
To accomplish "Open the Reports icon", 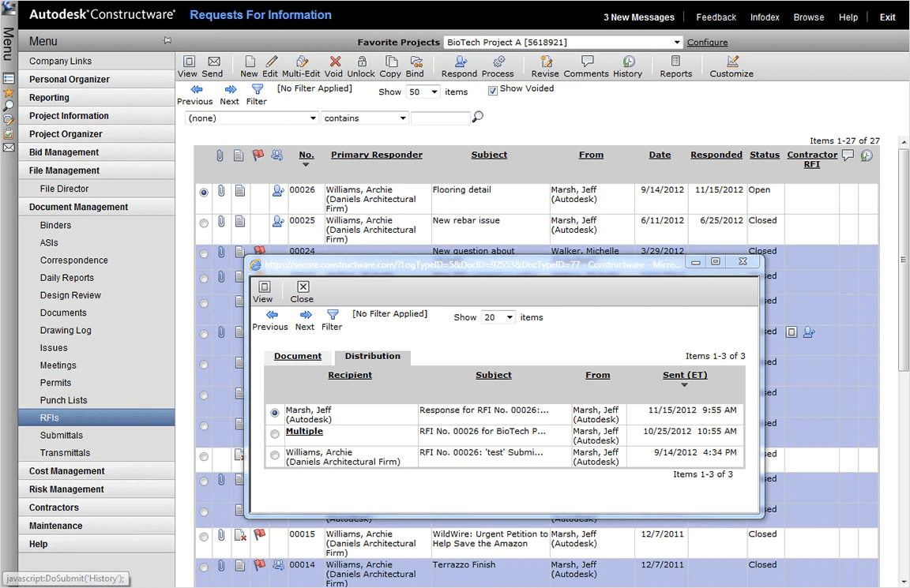I will click(x=675, y=61).
